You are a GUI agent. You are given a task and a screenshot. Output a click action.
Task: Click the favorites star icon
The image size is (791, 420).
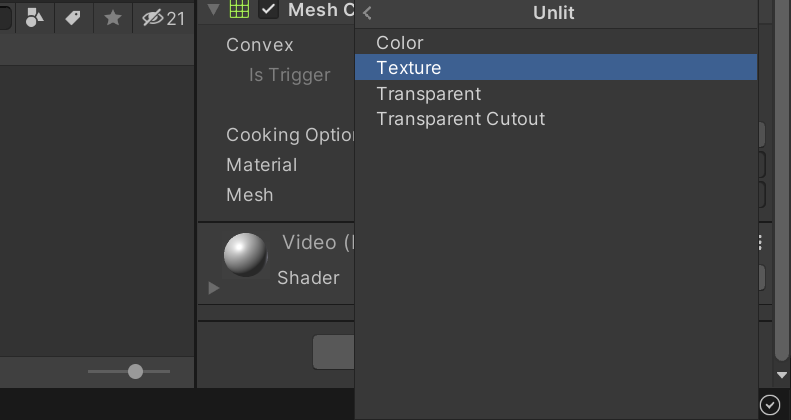[113, 17]
